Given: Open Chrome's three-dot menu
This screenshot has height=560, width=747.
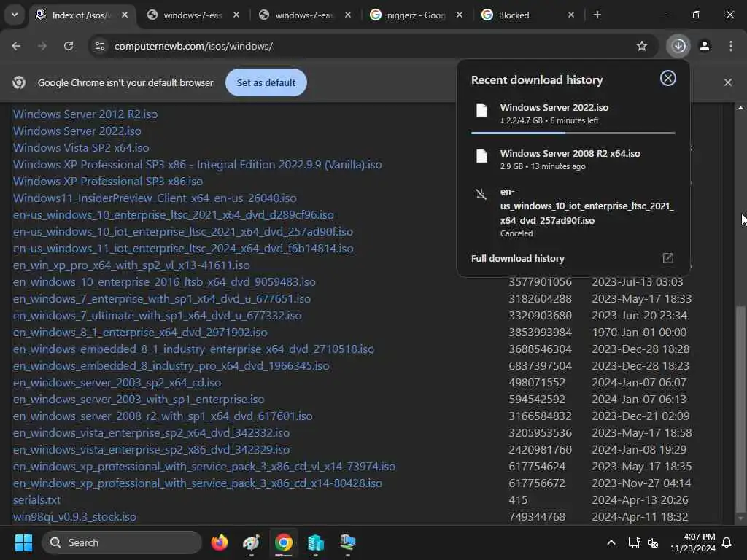Looking at the screenshot, I should (x=731, y=46).
